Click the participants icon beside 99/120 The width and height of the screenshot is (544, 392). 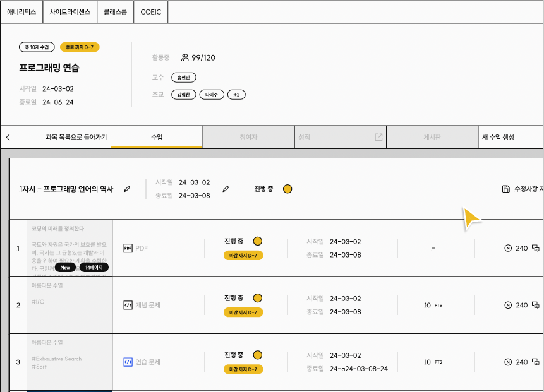click(185, 57)
